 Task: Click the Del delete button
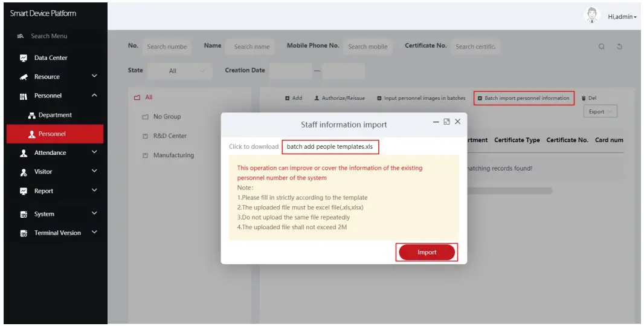point(589,98)
